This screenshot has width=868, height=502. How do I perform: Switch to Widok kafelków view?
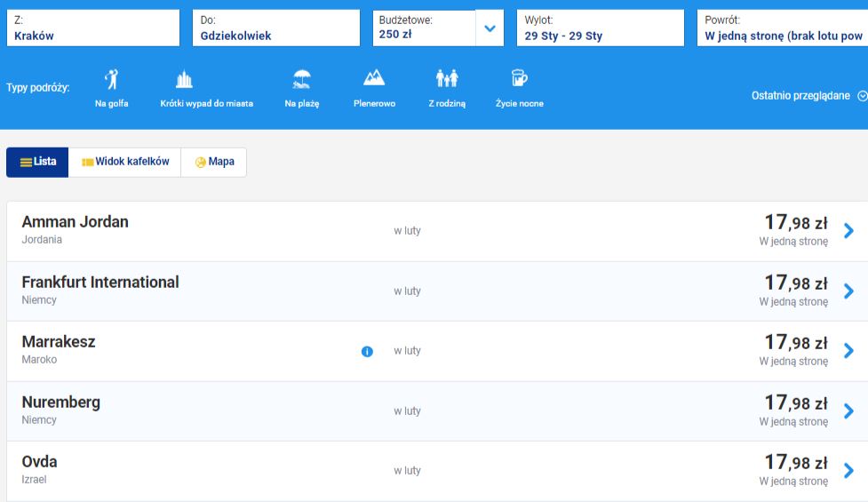[124, 163]
